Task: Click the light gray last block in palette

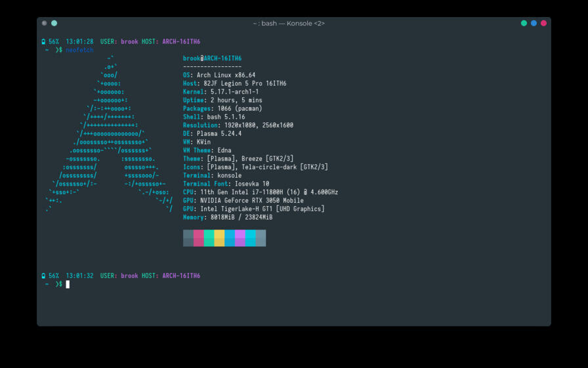Action: tap(261, 238)
